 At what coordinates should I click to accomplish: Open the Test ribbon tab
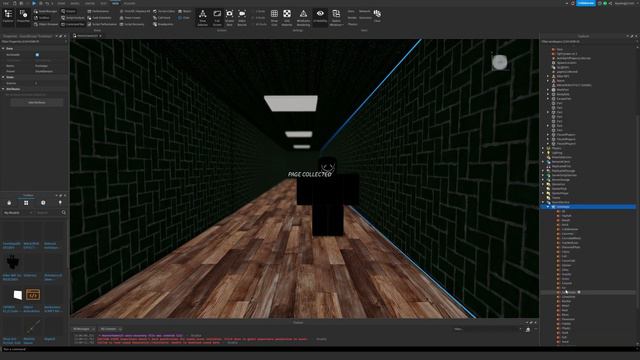(x=103, y=3)
